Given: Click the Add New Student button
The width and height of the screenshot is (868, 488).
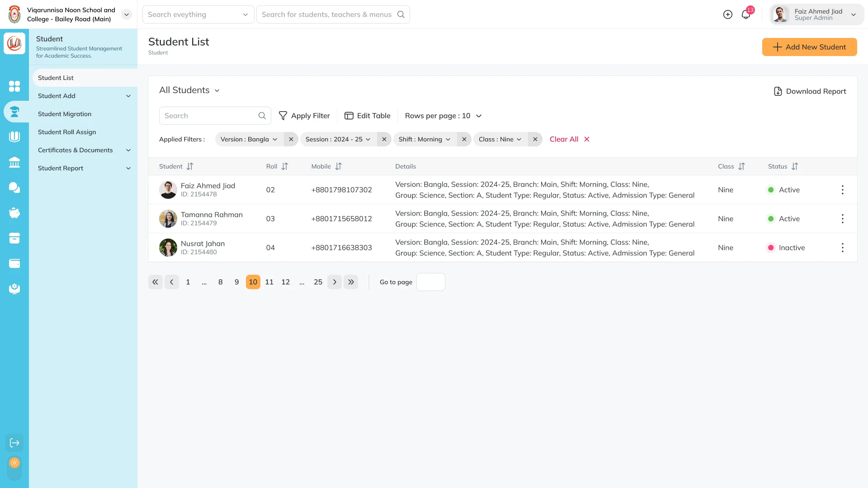Looking at the screenshot, I should pyautogui.click(x=809, y=47).
